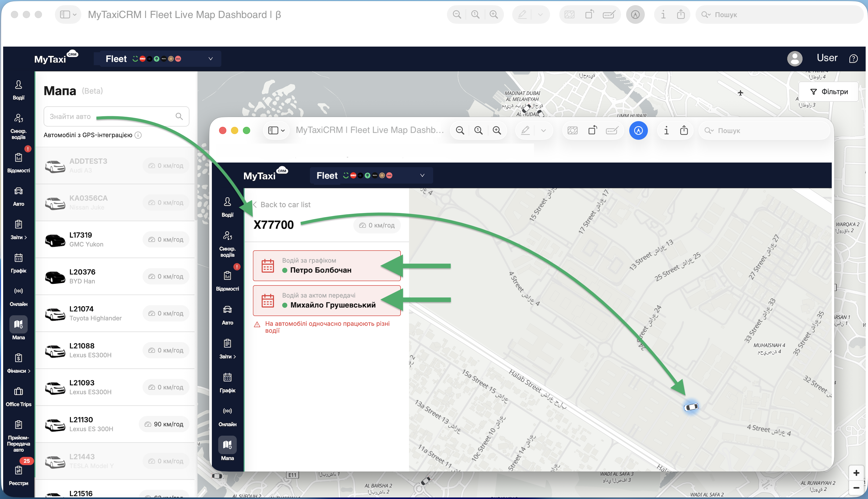Screen dimensions: 868x499
Task: Select car L17319 GMC Yukon
Action: (115, 239)
